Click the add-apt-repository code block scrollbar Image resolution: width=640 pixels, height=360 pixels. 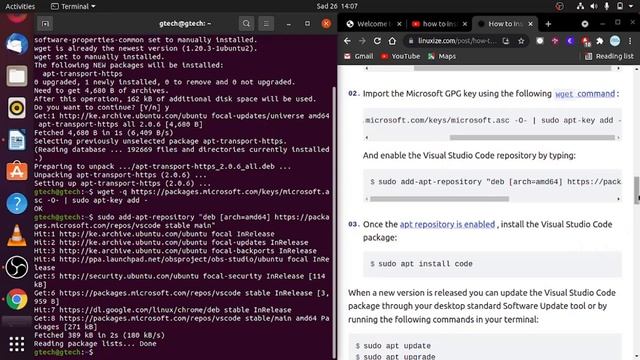tap(440, 199)
